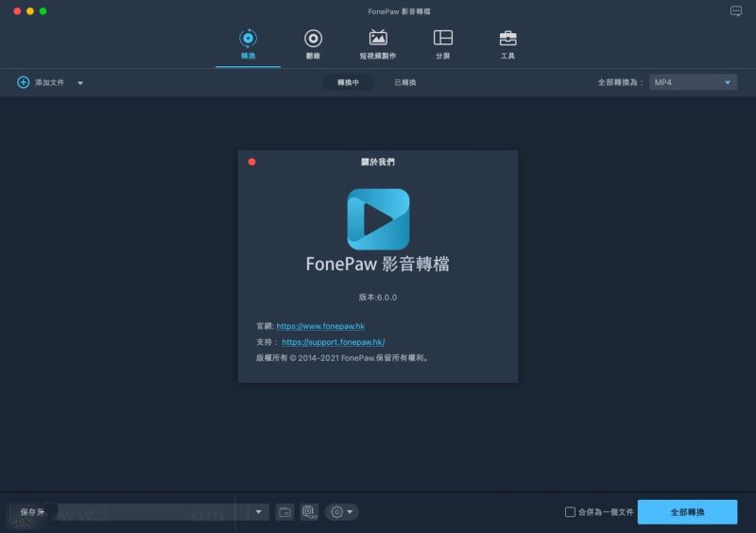Open the 轉換 converter tab
The height and width of the screenshot is (533, 756).
pyautogui.click(x=248, y=44)
